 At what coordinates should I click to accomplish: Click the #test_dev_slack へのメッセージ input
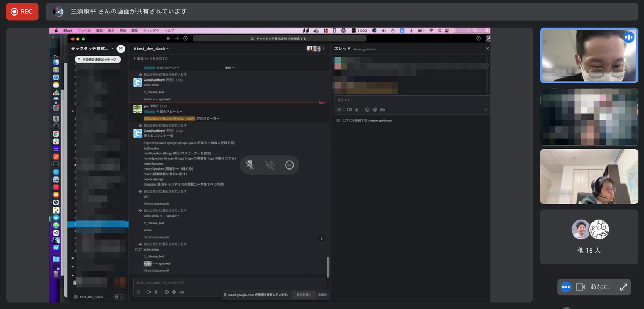pos(229,283)
